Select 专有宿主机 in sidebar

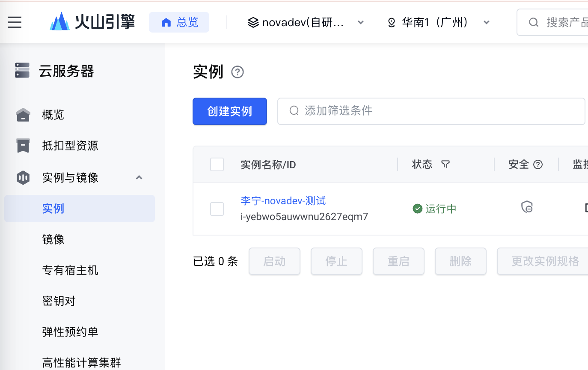pyautogui.click(x=70, y=270)
